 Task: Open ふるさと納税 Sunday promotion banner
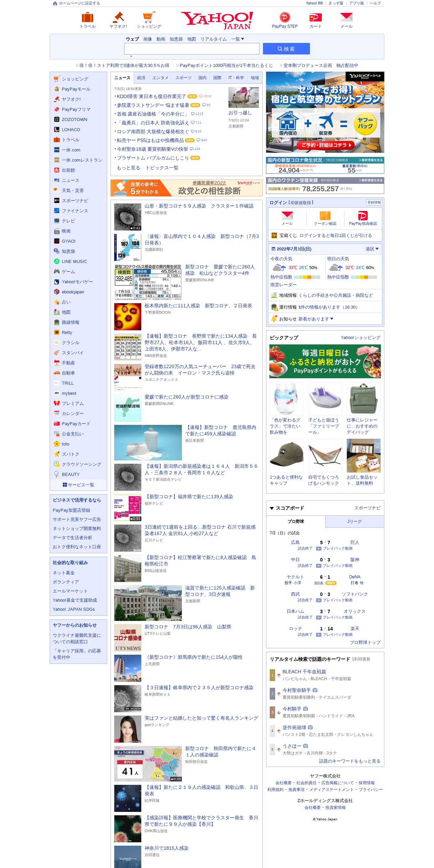click(325, 361)
